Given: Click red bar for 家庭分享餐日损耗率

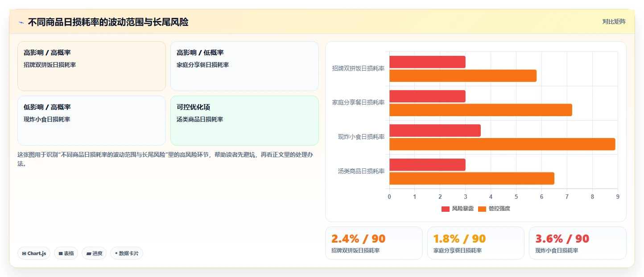Looking at the screenshot, I should click(427, 97).
